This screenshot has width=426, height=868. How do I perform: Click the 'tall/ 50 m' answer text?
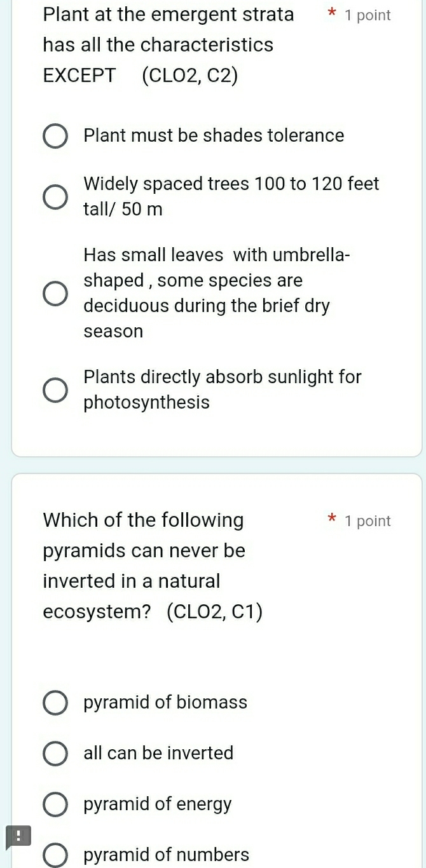[123, 209]
